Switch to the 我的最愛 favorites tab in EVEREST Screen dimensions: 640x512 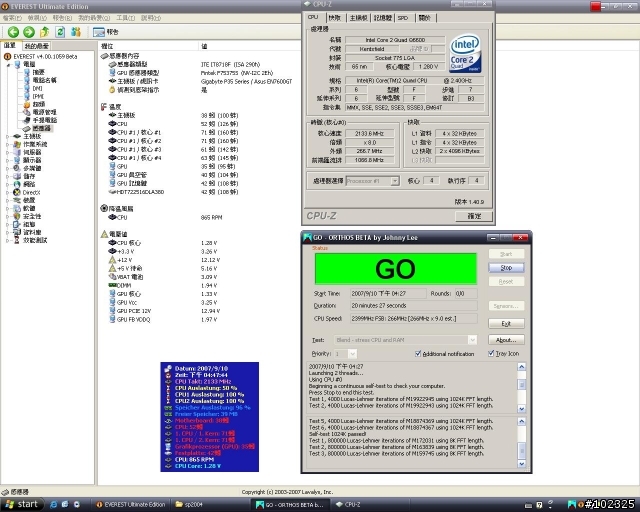(36, 46)
